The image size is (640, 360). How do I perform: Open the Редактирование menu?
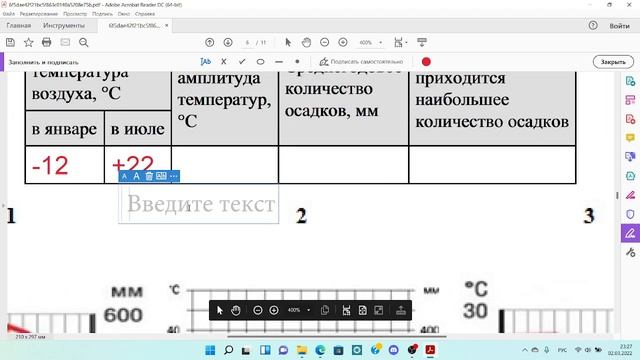pyautogui.click(x=39, y=14)
